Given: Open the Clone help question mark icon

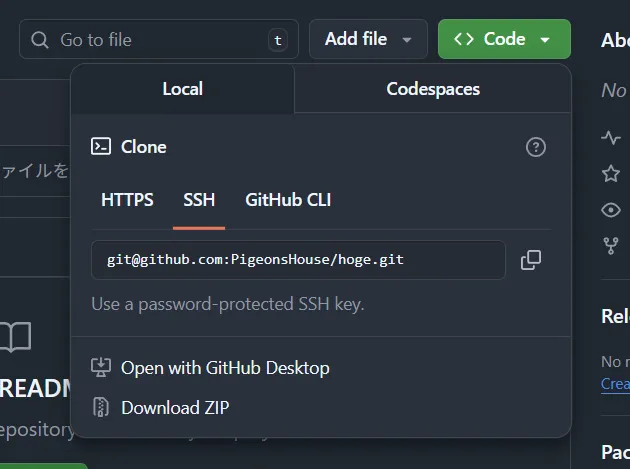Looking at the screenshot, I should pyautogui.click(x=536, y=147).
